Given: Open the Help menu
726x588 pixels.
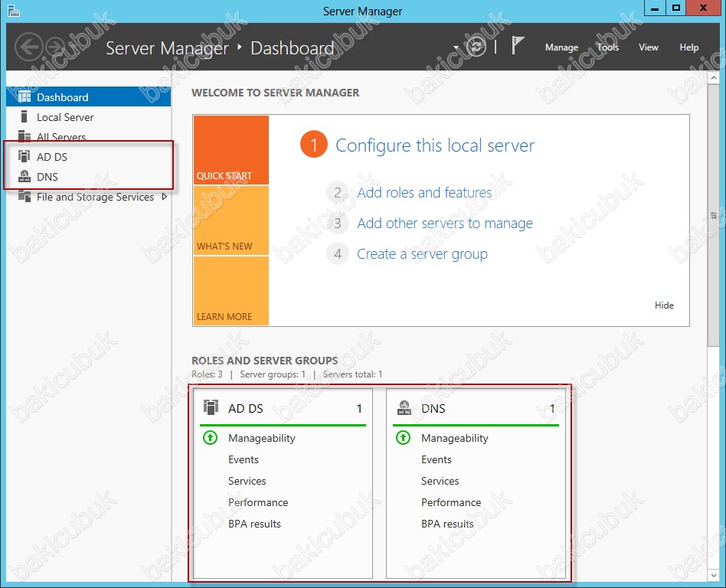Looking at the screenshot, I should click(689, 47).
